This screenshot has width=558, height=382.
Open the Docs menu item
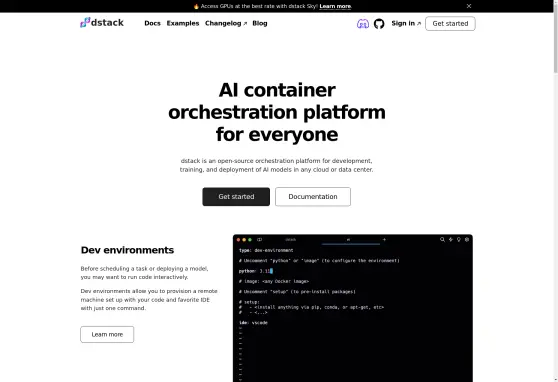click(152, 23)
